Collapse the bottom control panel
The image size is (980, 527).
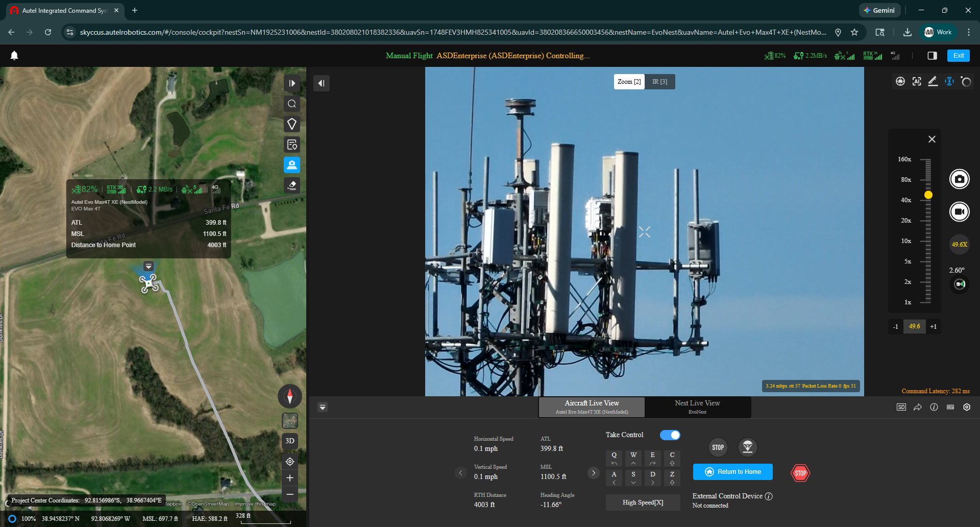click(323, 407)
